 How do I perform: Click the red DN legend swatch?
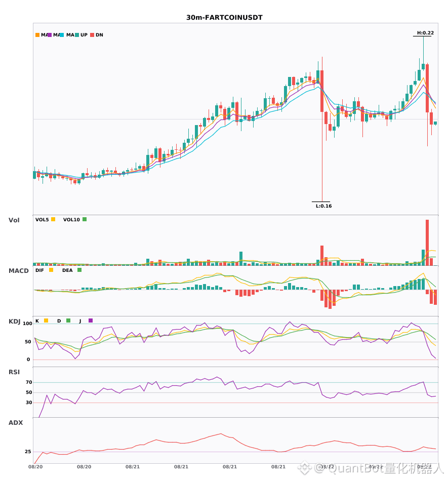[x=92, y=35]
